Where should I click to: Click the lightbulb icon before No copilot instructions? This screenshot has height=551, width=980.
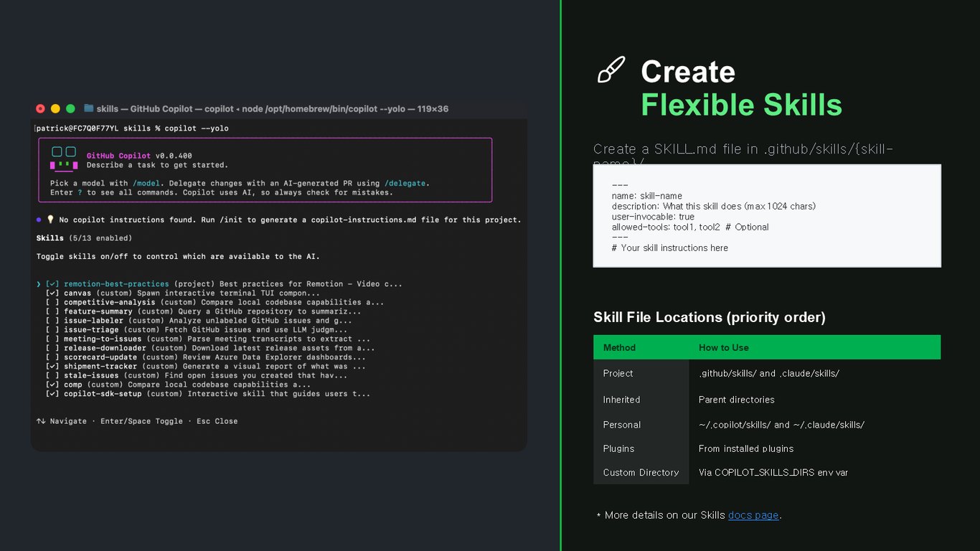tap(50, 220)
